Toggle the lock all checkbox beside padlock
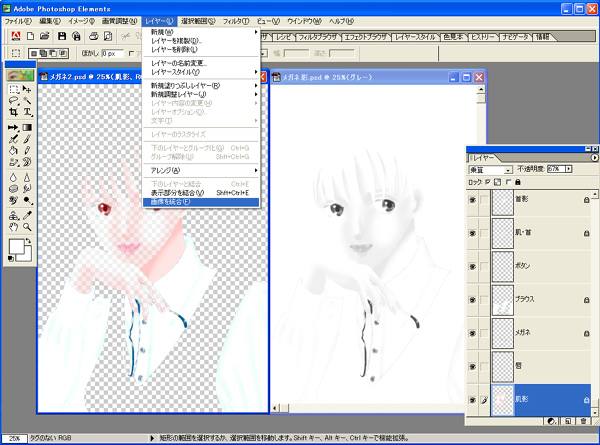600x445 pixels. click(x=508, y=182)
